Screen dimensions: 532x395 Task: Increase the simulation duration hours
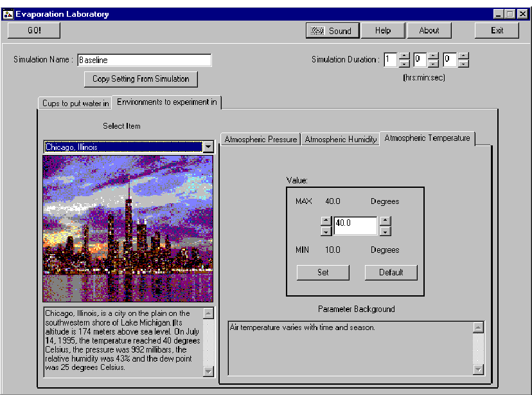pyautogui.click(x=404, y=56)
